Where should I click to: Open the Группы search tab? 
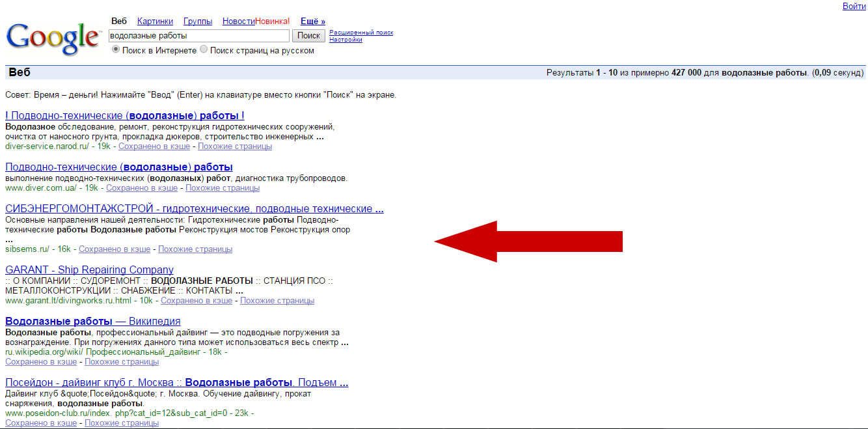(x=198, y=21)
